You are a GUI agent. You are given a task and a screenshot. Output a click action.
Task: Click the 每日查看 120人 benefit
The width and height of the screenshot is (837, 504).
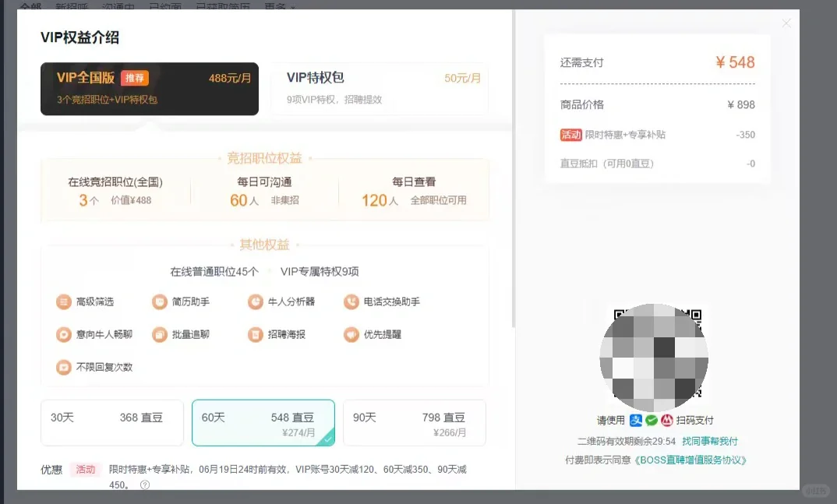click(414, 191)
